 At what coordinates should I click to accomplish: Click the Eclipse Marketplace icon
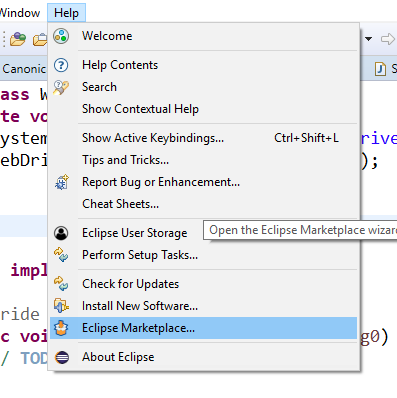(61, 328)
